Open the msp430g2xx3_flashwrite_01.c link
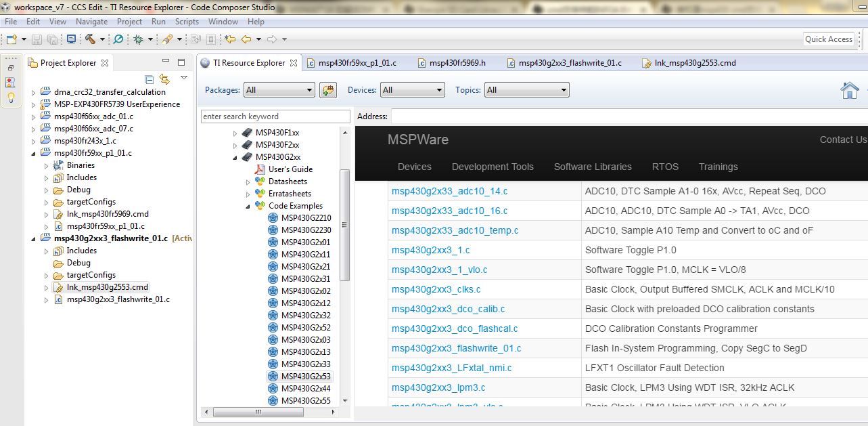Screen dimensions: 868x426 click(x=456, y=348)
